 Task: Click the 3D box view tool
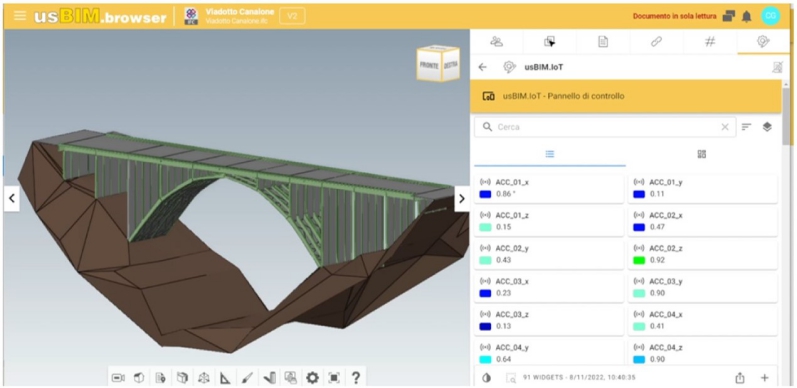pos(139,378)
